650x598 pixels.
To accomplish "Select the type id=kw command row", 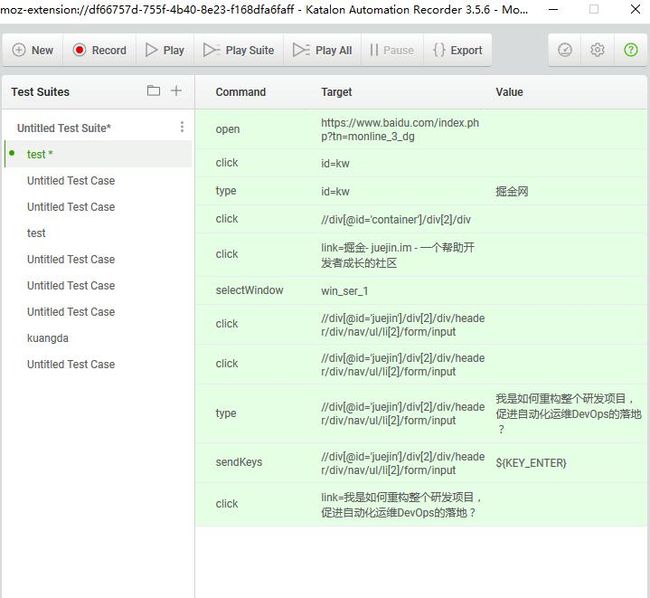I will click(421, 191).
